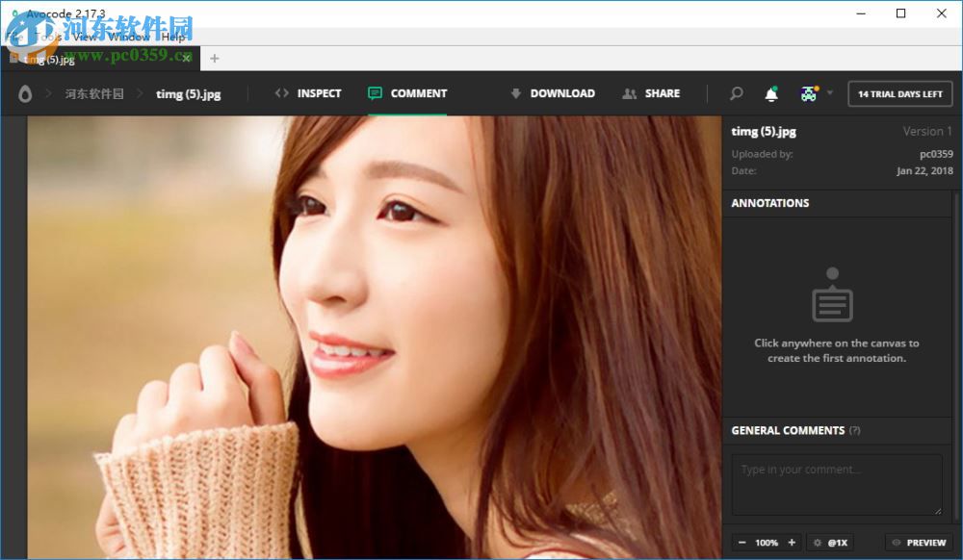Viewport: 963px width, 560px height.
Task: Click the General Comments help (?) icon
Action: (x=855, y=430)
